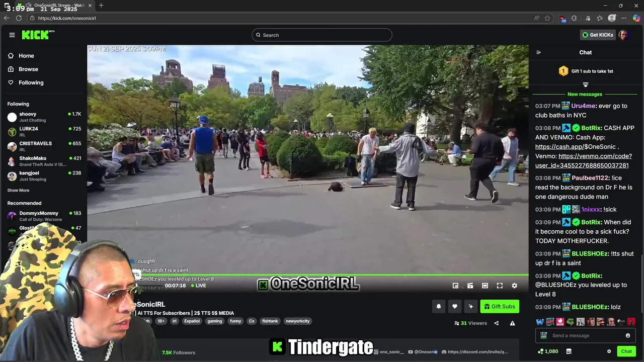Open the ShakoMako channel in sidebar
644x362 pixels.
pos(44,161)
